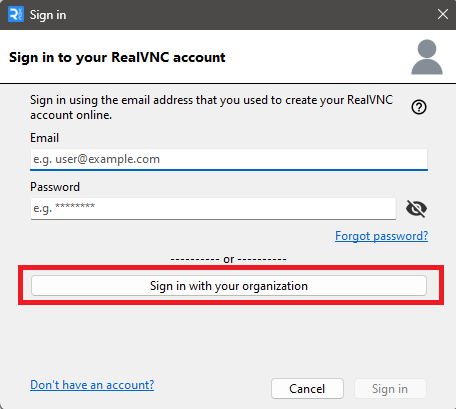Toggle password visibility with the eye icon

tap(416, 209)
